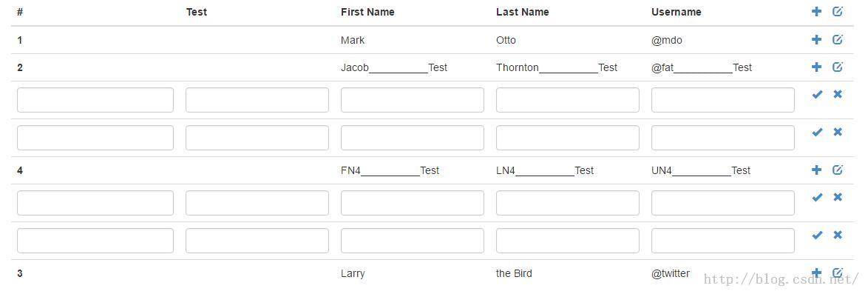Click the # input below row 4
Image resolution: width=868 pixels, height=294 pixels.
click(x=95, y=203)
